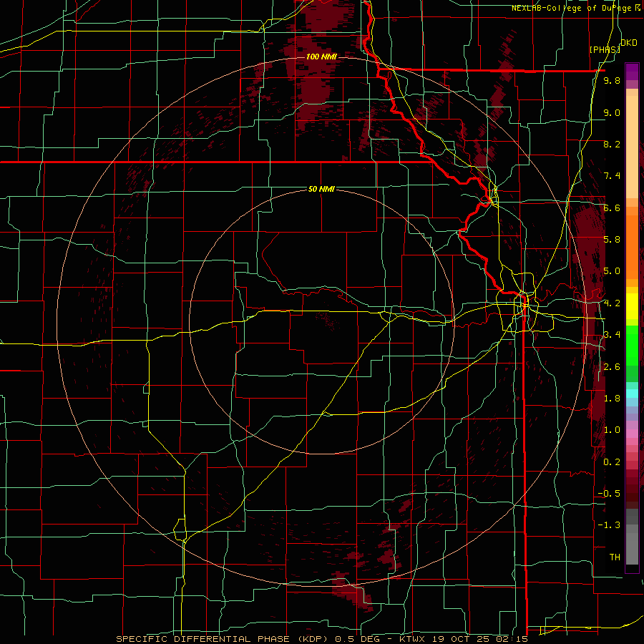Click the Specific Differential Phase caption text
The image size is (644, 644).
(321, 639)
